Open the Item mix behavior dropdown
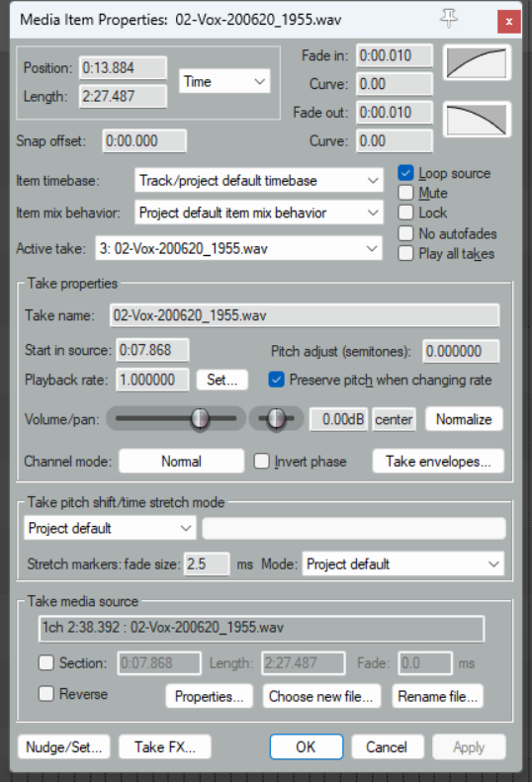This screenshot has width=532, height=782. click(x=258, y=213)
